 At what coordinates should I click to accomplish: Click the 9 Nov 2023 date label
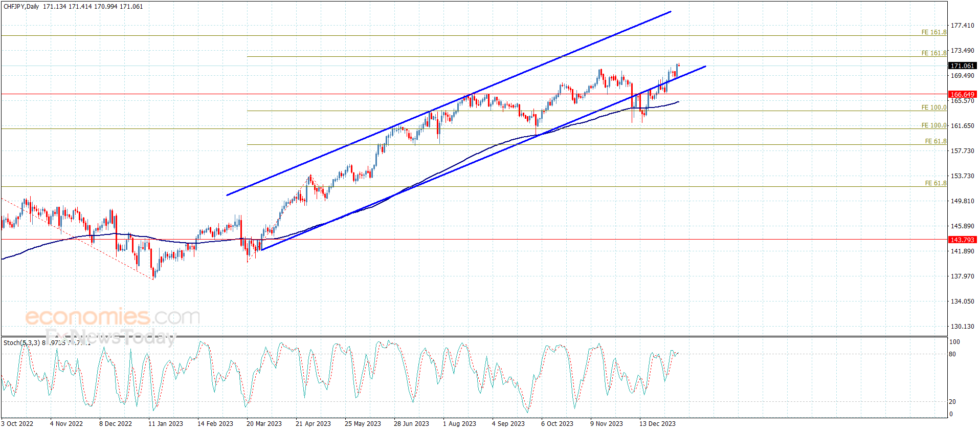coord(607,424)
